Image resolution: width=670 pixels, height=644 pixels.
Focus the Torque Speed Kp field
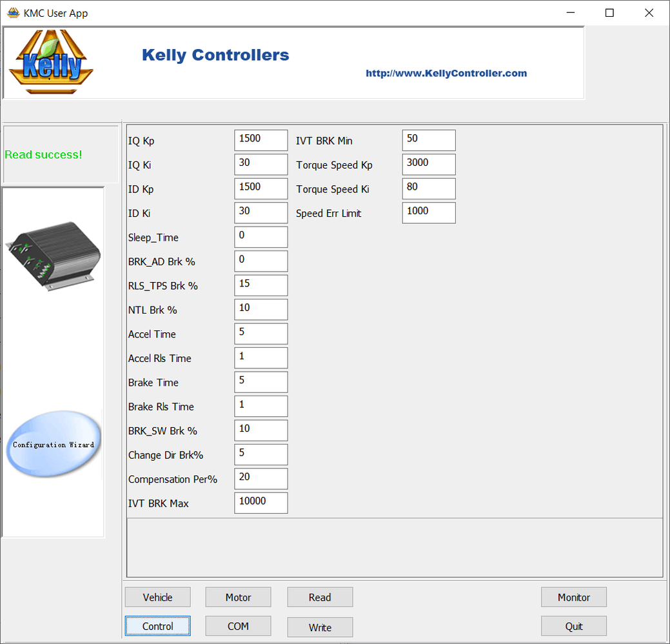[x=429, y=165]
